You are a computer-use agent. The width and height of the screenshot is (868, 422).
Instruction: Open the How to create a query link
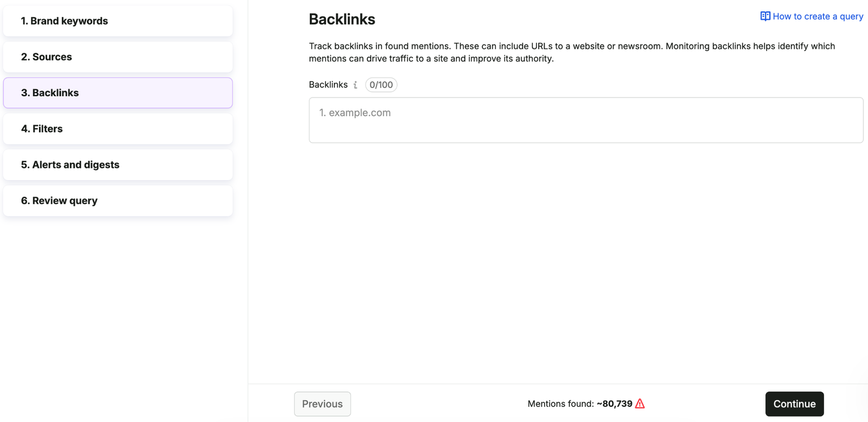point(818,16)
